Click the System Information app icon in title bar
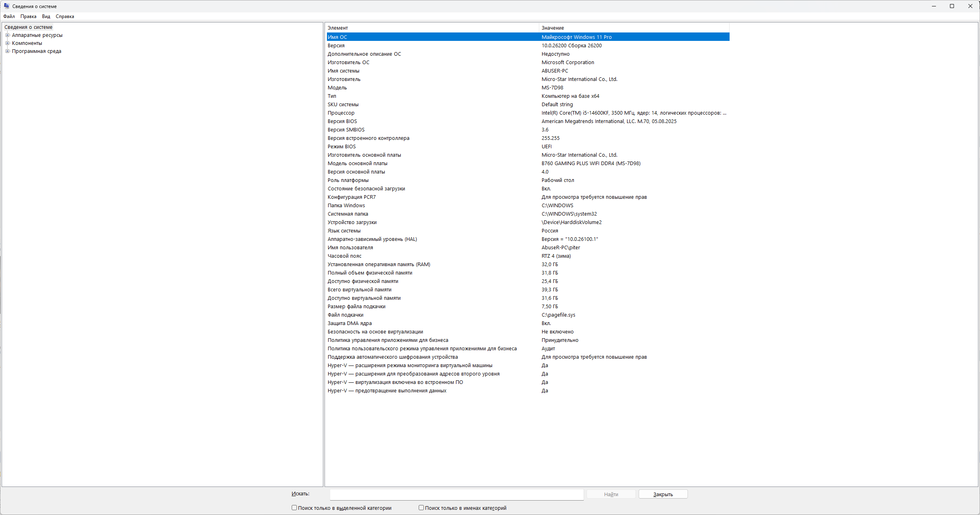This screenshot has height=515, width=980. click(x=6, y=6)
